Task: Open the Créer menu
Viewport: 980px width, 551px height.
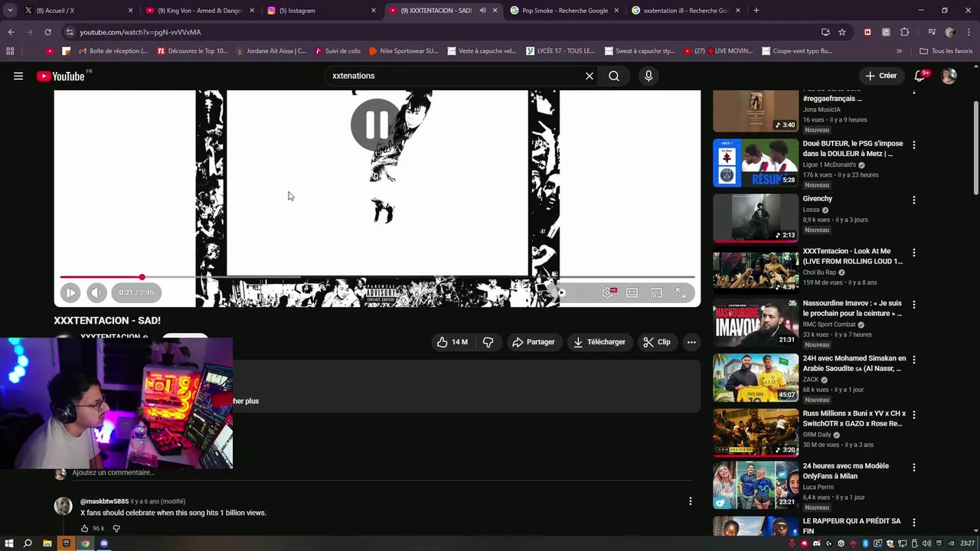Action: (880, 76)
